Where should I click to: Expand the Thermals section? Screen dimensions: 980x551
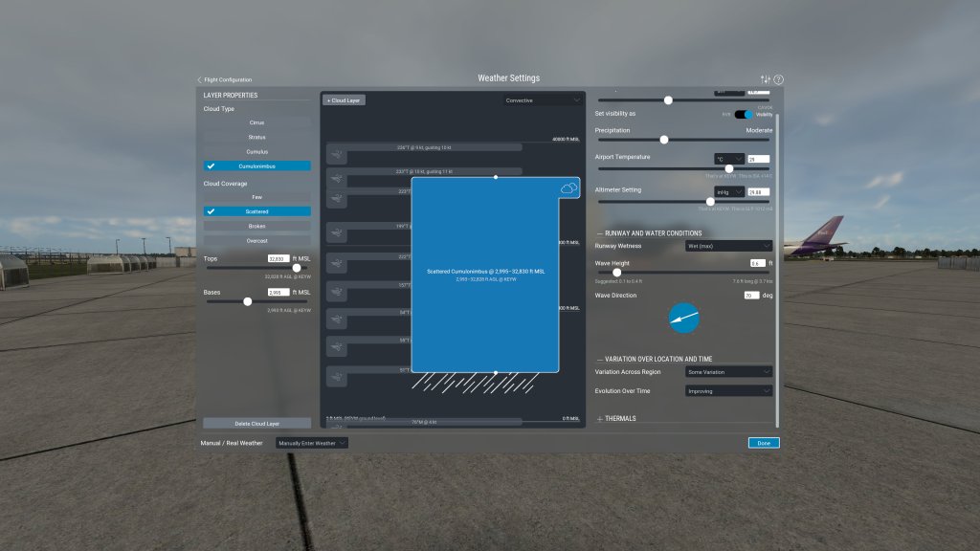pyautogui.click(x=619, y=418)
